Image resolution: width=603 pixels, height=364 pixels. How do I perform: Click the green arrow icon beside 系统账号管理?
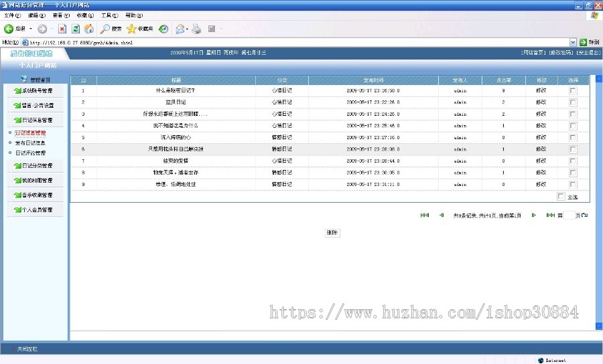17,91
